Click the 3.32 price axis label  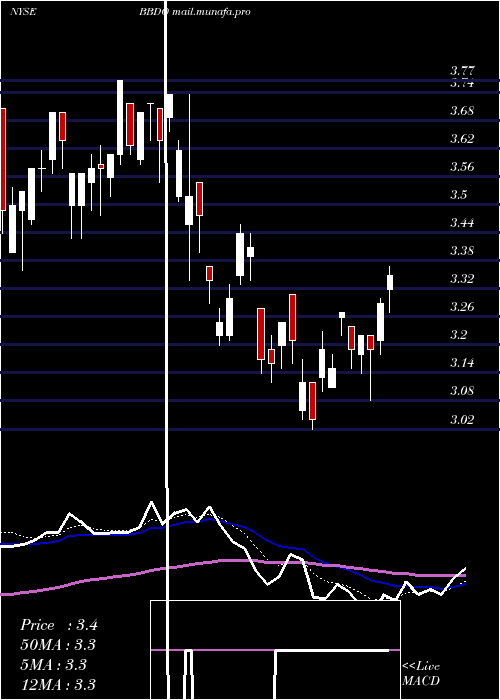462,279
